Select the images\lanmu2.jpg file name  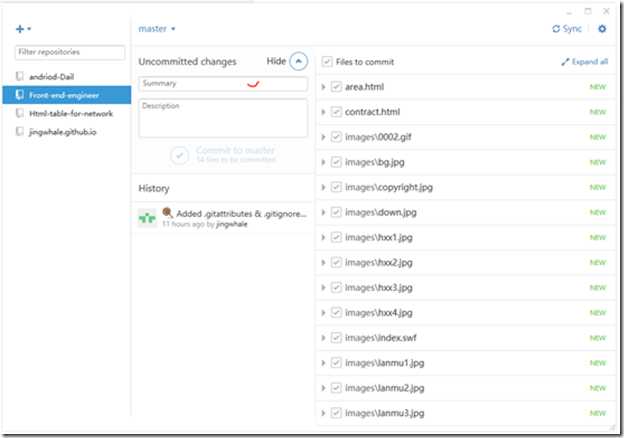(384, 388)
